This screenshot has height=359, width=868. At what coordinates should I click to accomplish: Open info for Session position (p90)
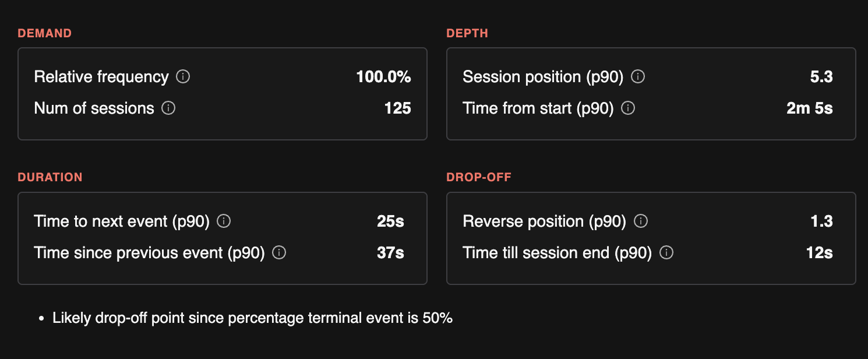click(x=637, y=76)
